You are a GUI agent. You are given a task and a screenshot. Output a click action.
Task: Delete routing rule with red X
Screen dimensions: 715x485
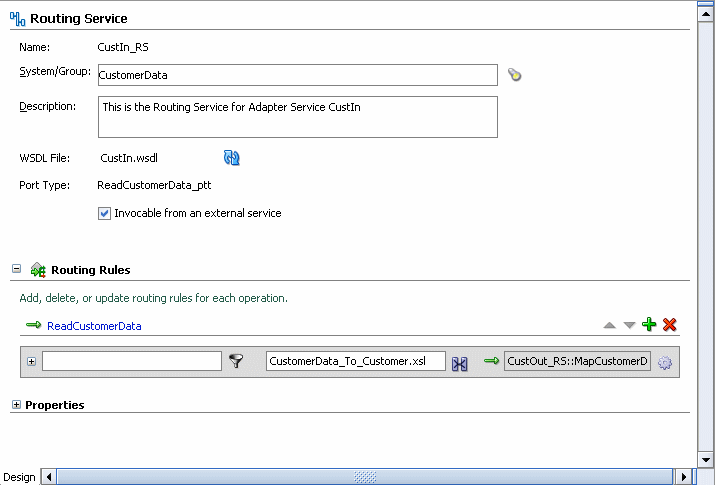point(669,325)
